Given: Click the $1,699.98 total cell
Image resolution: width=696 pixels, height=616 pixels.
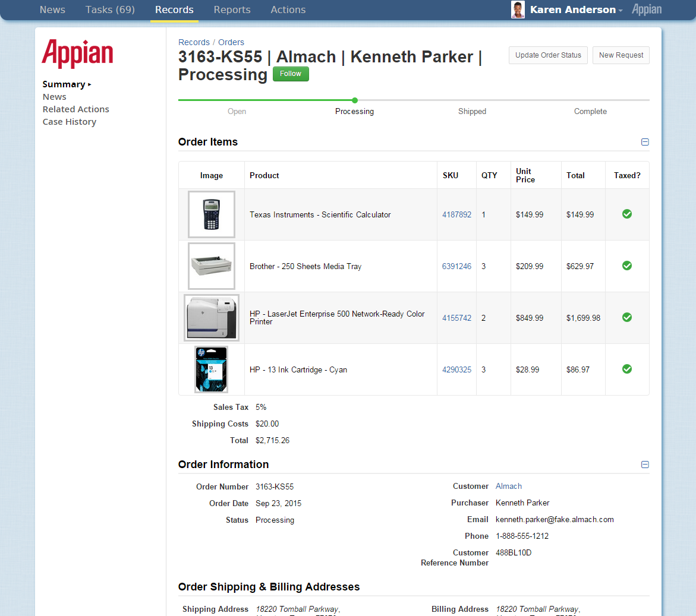Looking at the screenshot, I should pyautogui.click(x=583, y=318).
